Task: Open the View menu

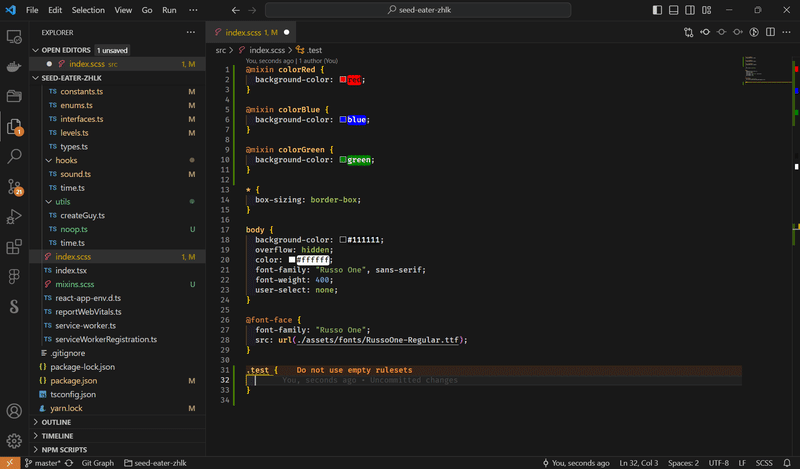Action: coord(123,10)
